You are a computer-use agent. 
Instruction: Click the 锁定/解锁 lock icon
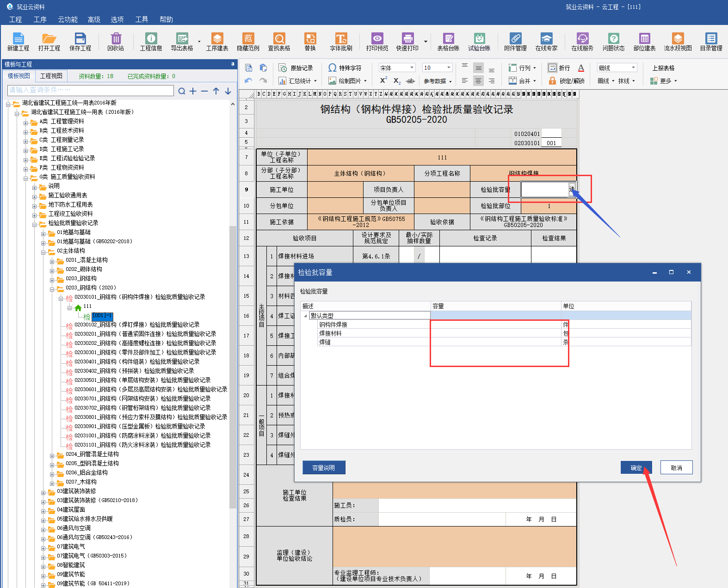pyautogui.click(x=567, y=81)
